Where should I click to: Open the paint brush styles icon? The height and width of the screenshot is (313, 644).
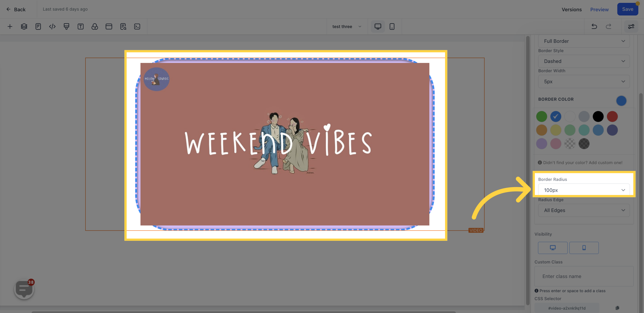(66, 27)
